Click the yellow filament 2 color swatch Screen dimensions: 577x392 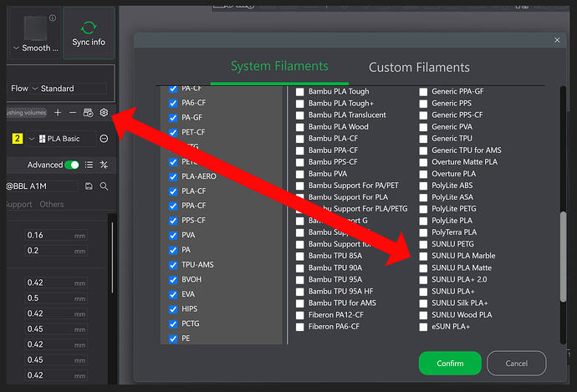tap(18, 139)
